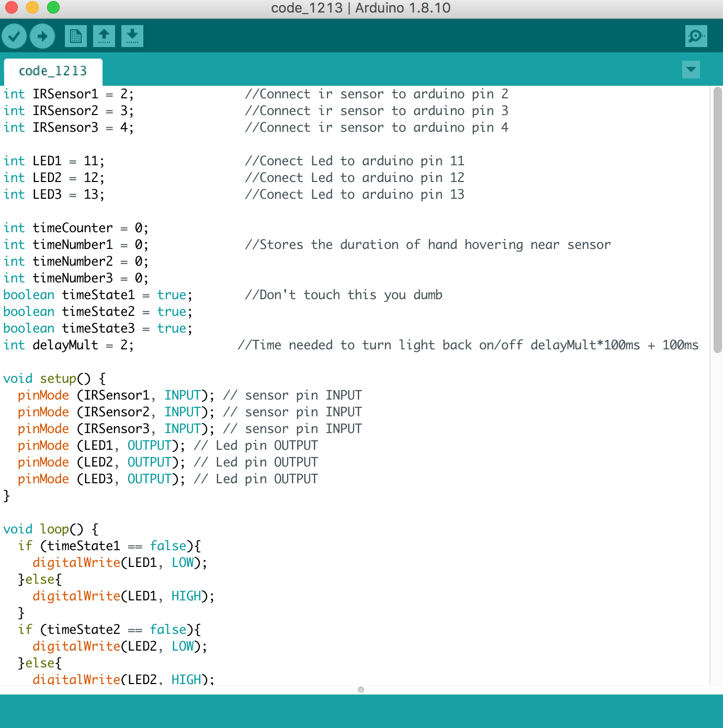
Task: Click the Upload arrow button
Action: click(x=42, y=36)
